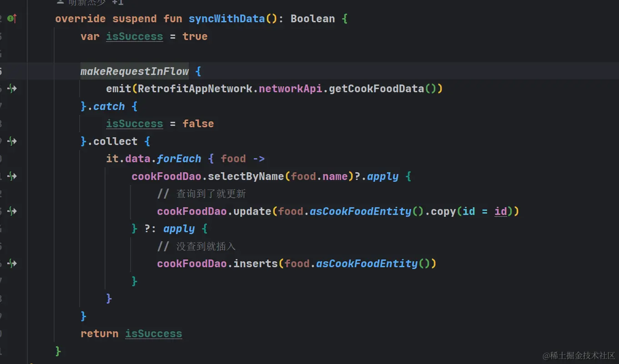Click the "collect" call
Viewport: 619px width, 364px height.
[x=116, y=141]
